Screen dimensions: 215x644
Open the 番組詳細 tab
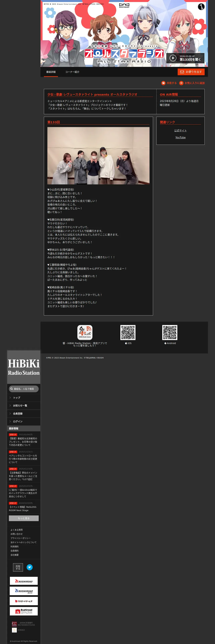coord(51,72)
